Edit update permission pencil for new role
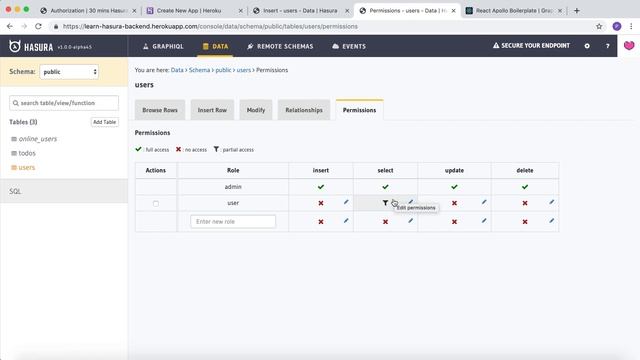640x360 pixels. pos(484,221)
